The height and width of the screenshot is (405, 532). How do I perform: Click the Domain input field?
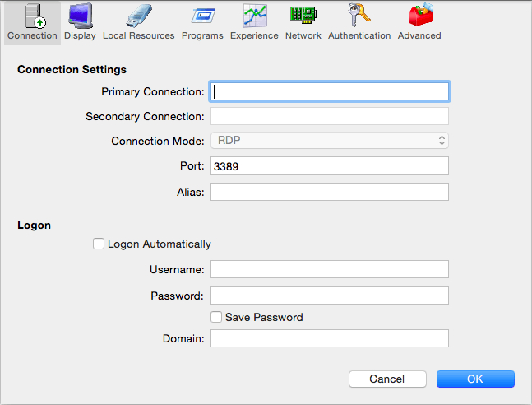tap(330, 338)
